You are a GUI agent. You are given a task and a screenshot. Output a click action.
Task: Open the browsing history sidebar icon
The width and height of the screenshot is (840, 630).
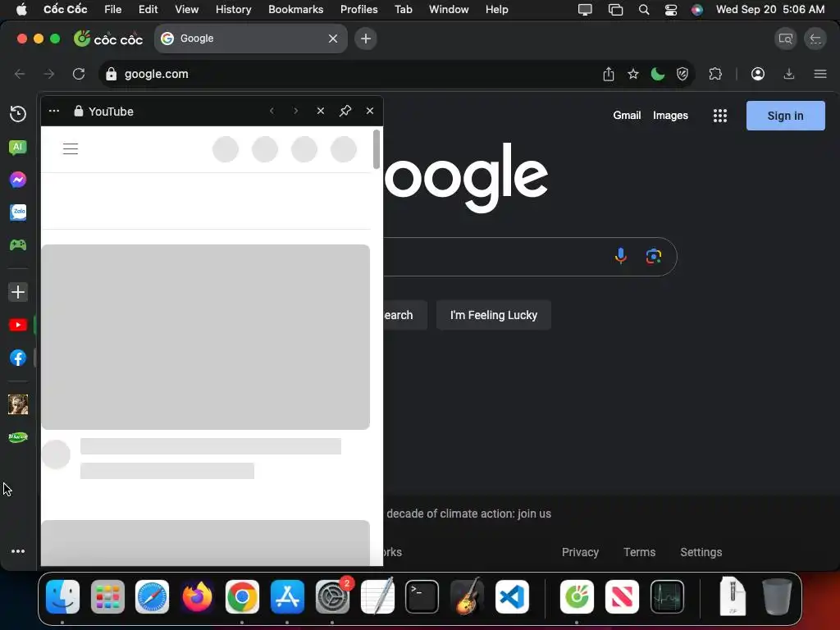18,113
